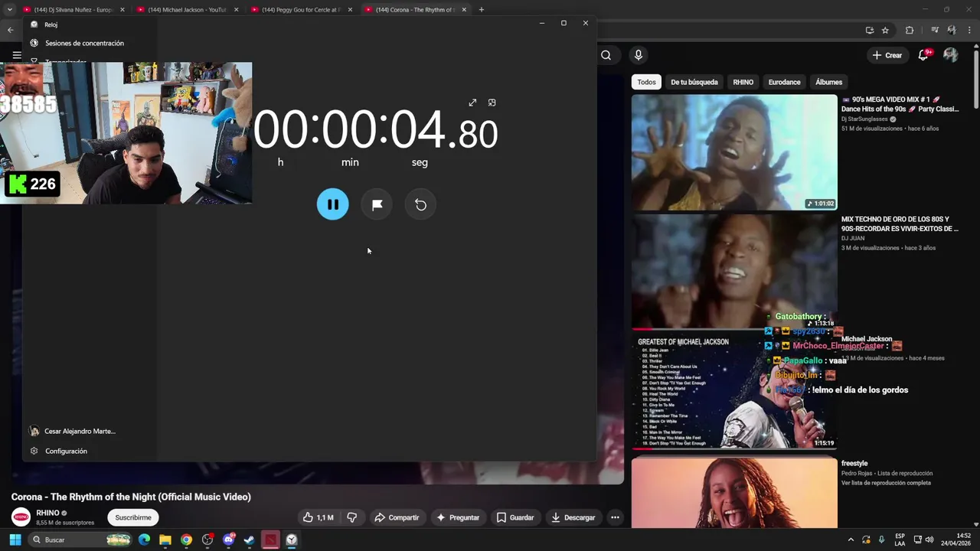This screenshot has height=551, width=980.
Task: Record a lap with the flag button
Action: click(377, 204)
